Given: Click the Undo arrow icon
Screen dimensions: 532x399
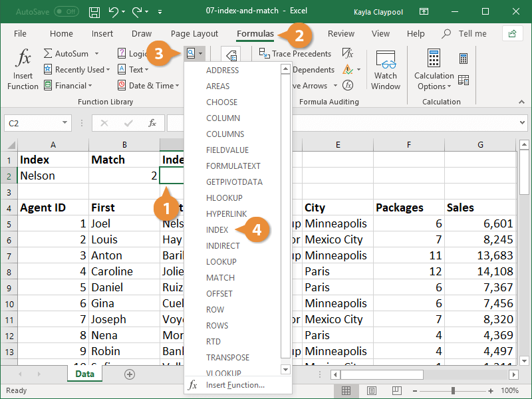Looking at the screenshot, I should coord(114,12).
